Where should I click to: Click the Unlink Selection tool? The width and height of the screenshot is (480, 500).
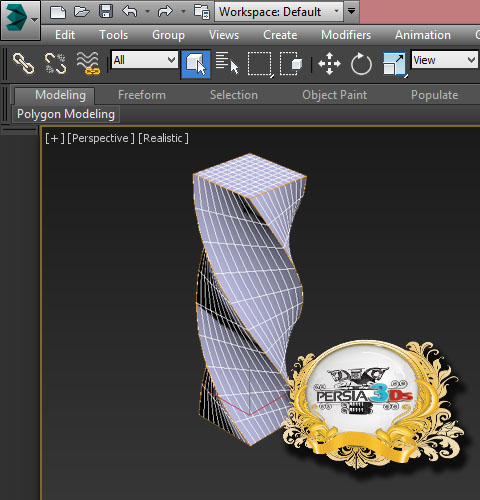[x=55, y=63]
